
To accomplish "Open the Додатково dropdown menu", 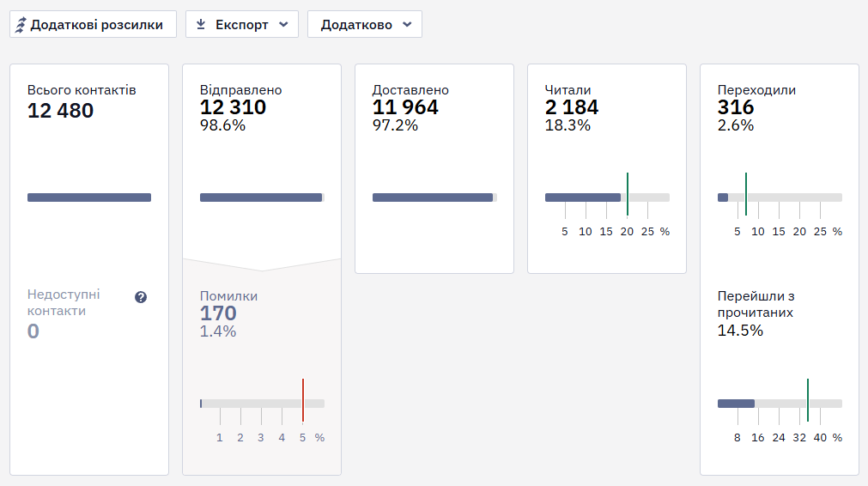I will coord(365,24).
